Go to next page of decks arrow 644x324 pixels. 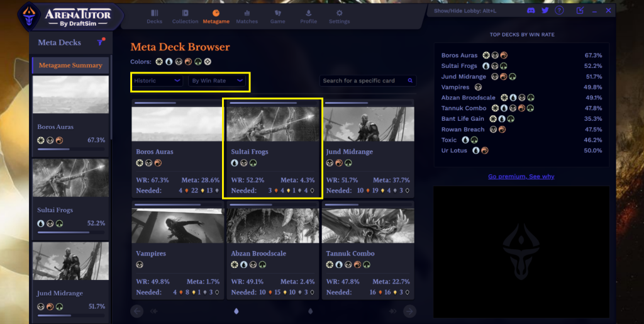(409, 311)
